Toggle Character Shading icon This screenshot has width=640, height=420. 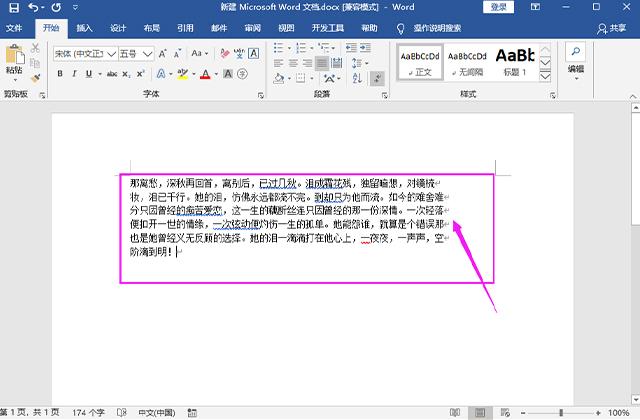point(228,74)
